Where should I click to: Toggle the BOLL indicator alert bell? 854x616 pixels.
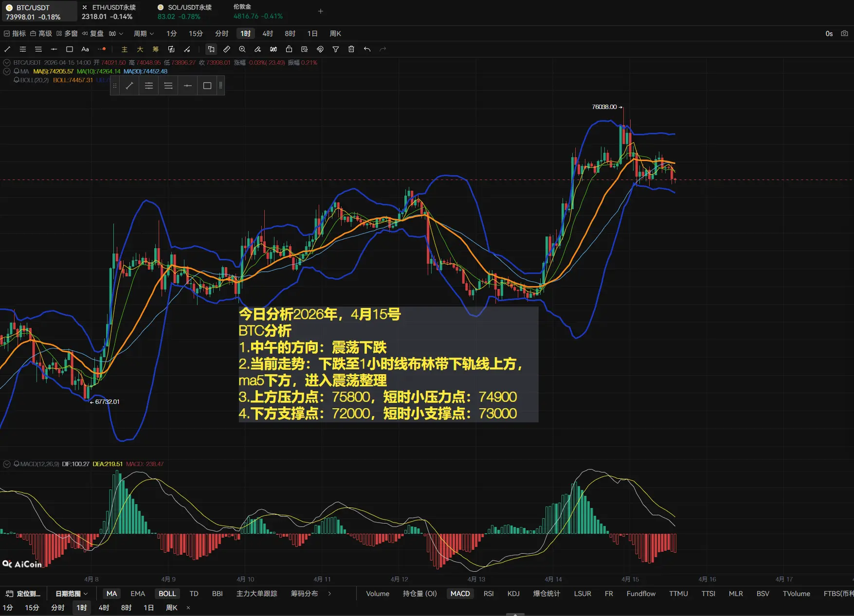click(17, 80)
